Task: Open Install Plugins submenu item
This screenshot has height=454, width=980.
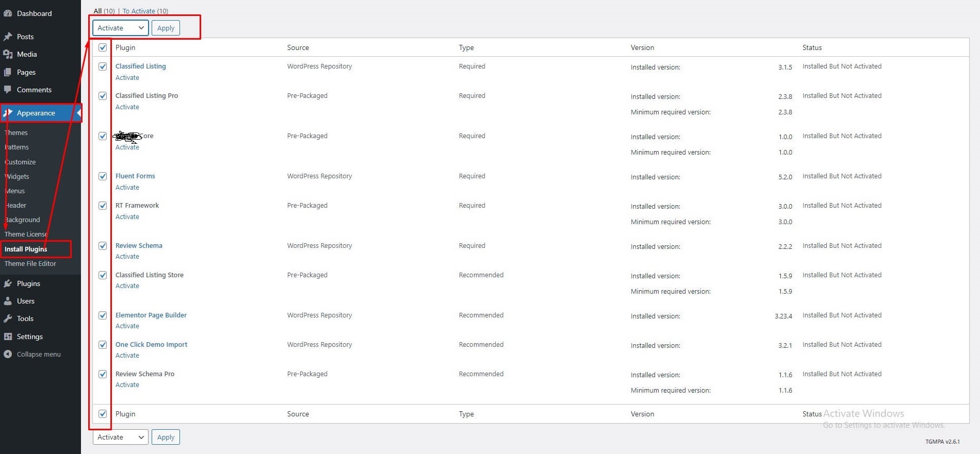Action: (x=26, y=249)
